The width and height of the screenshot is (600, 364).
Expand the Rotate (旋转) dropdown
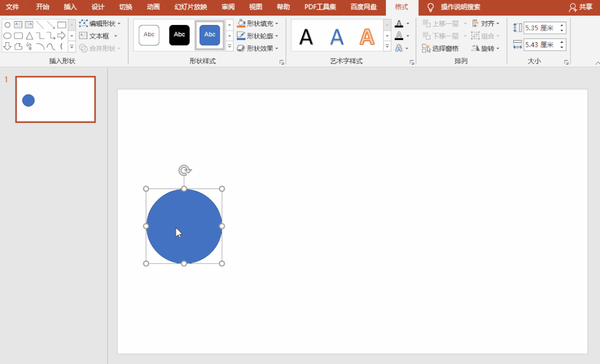point(486,48)
